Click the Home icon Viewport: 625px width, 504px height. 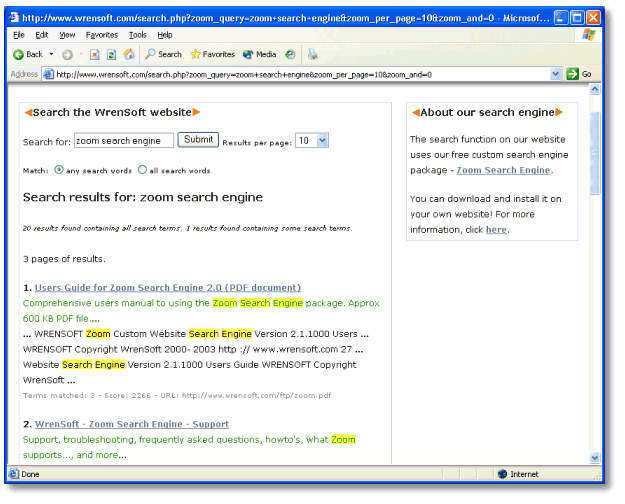click(x=129, y=54)
